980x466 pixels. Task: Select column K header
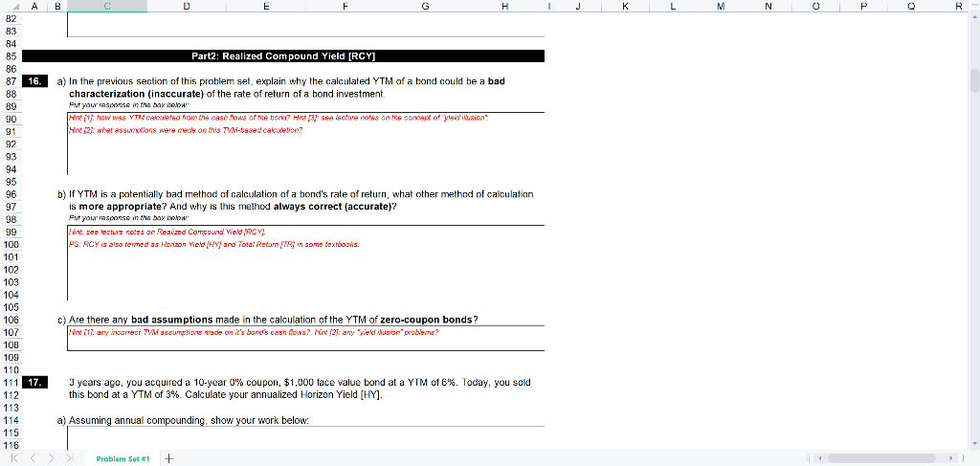(626, 7)
